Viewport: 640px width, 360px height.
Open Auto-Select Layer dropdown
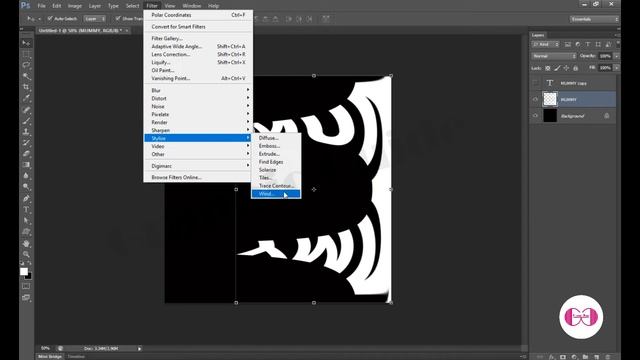pyautogui.click(x=95, y=19)
